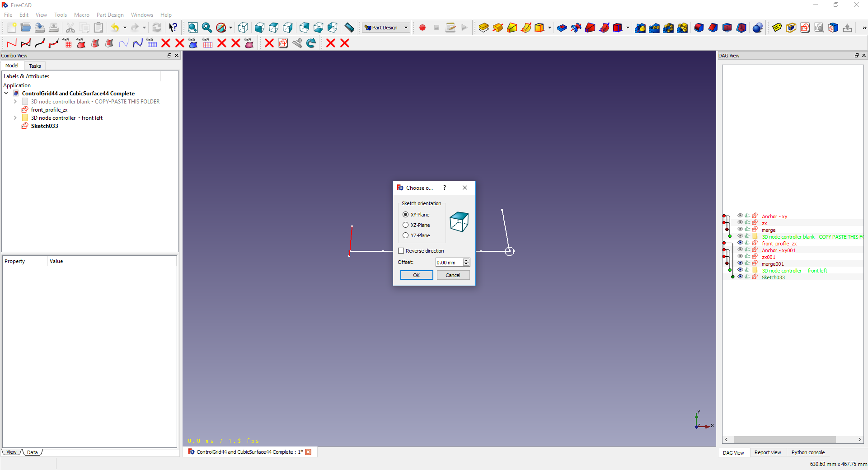Collapse the ControlGrid44 document tree node

tap(6, 94)
